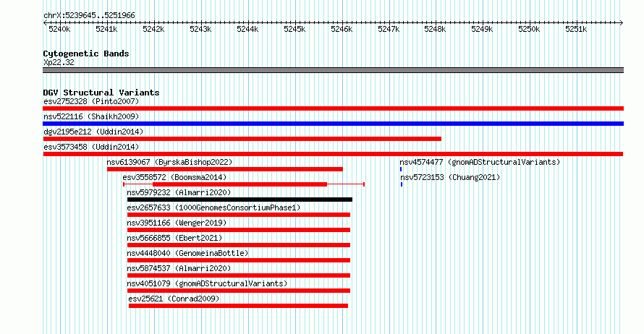This screenshot has width=644, height=334.
Task: Click the 5248k ruler position
Action: coord(435,29)
